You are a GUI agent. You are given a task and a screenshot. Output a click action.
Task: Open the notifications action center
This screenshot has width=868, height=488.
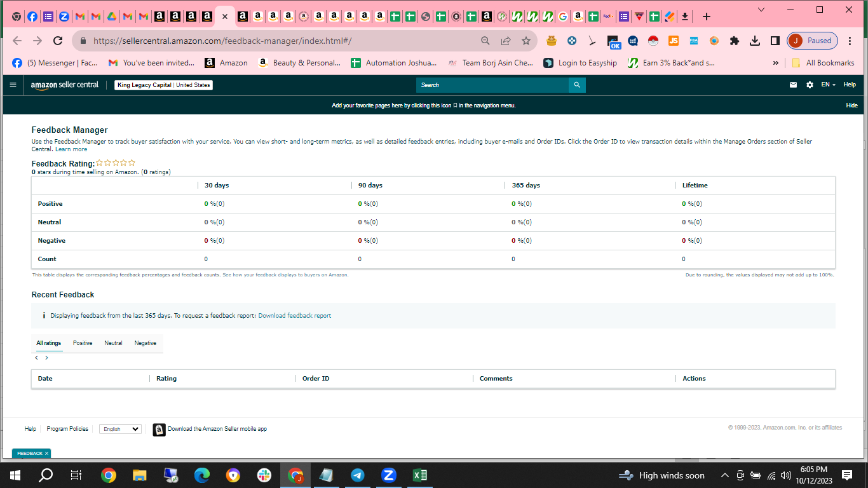click(846, 475)
